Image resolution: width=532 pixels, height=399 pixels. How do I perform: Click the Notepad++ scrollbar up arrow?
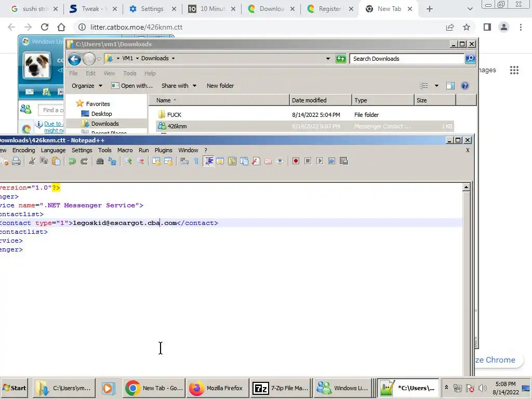pos(466,187)
